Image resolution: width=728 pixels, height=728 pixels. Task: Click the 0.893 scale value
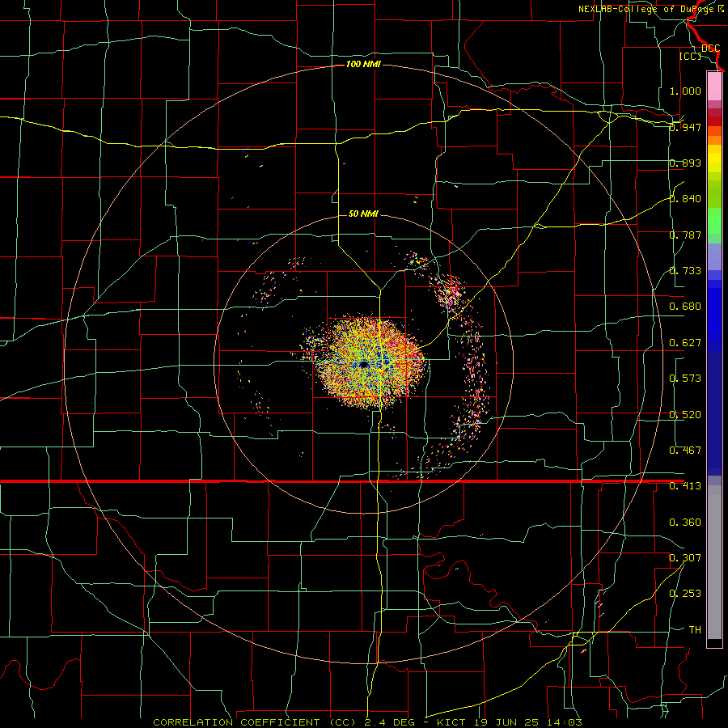pos(685,163)
